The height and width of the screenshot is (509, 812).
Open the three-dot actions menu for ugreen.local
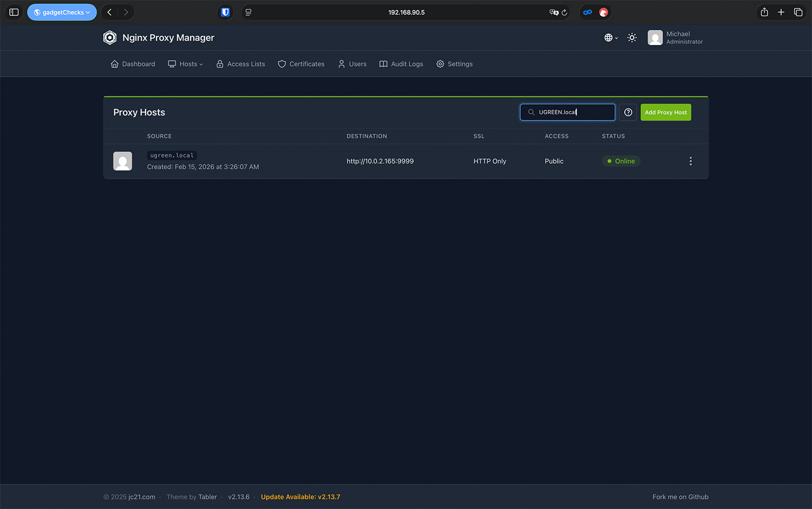click(690, 161)
